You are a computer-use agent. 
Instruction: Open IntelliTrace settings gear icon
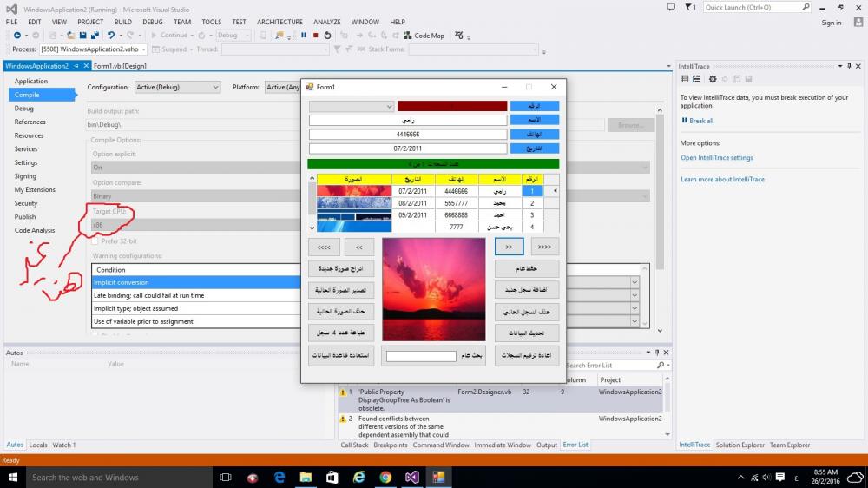click(x=713, y=79)
